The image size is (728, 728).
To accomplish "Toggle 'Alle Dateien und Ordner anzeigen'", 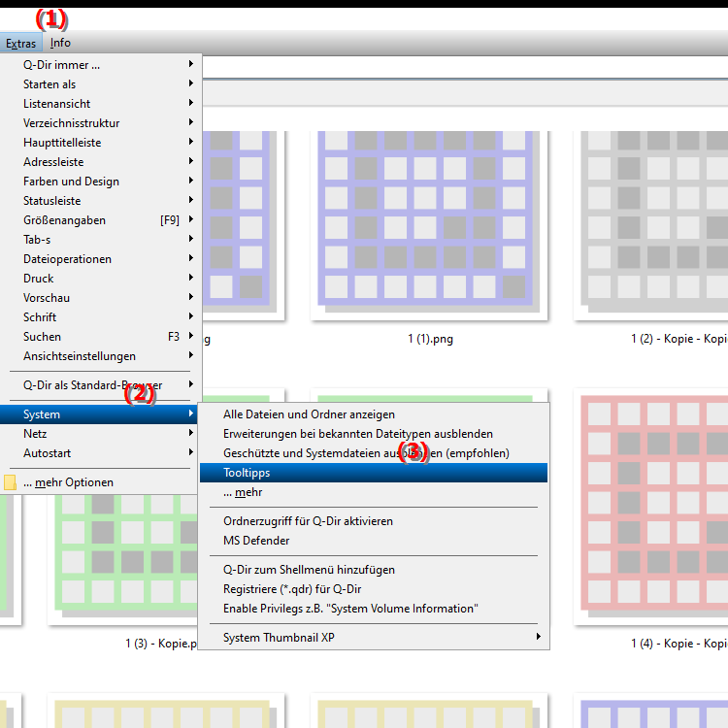I will [374, 414].
